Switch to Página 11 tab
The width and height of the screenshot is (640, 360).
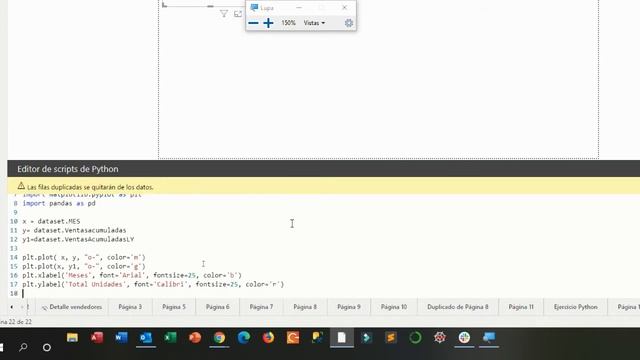(x=521, y=307)
